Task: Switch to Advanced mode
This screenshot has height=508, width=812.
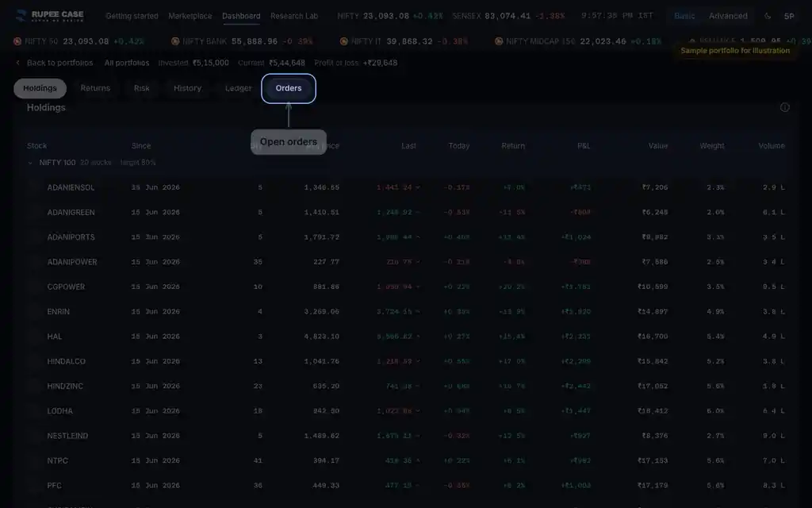Action: click(728, 16)
